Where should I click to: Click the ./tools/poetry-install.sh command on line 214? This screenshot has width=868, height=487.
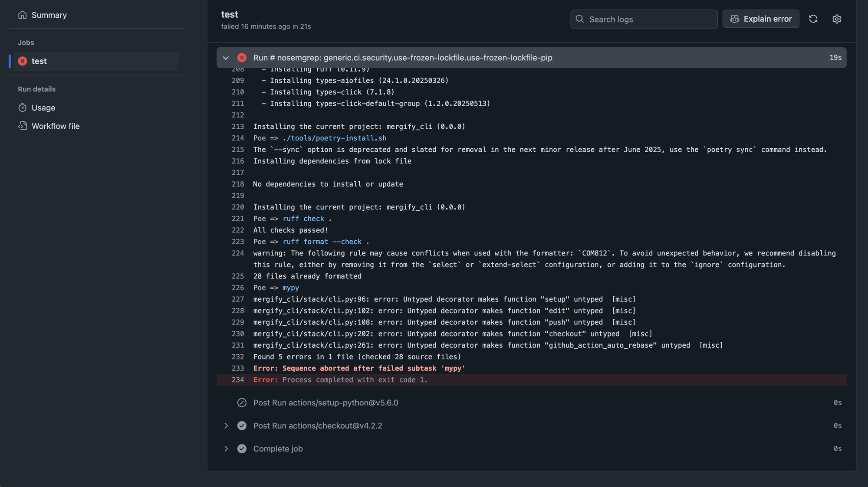(x=334, y=138)
